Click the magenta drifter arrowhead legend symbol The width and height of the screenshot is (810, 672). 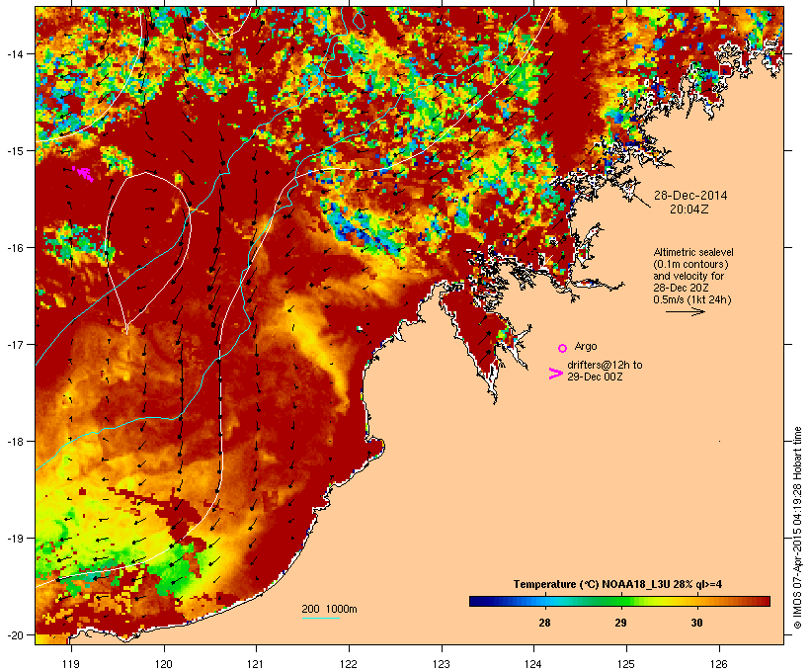[555, 374]
